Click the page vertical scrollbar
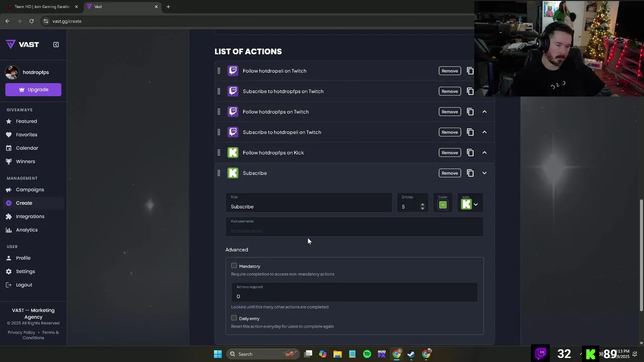644x362 pixels. pyautogui.click(x=641, y=255)
